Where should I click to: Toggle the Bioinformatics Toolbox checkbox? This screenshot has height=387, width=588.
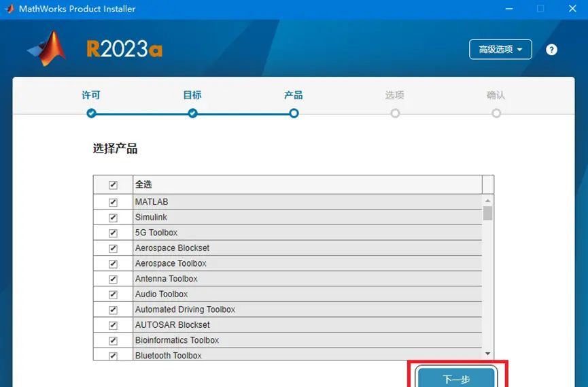point(113,341)
